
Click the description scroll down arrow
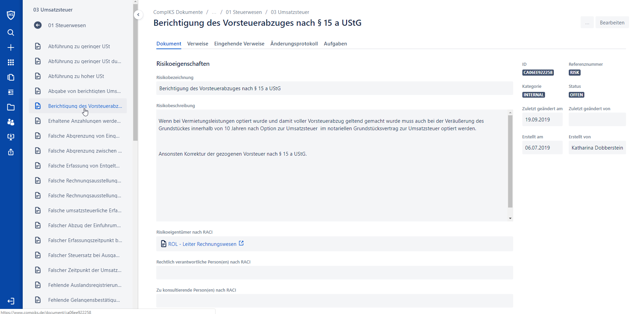pyautogui.click(x=510, y=218)
